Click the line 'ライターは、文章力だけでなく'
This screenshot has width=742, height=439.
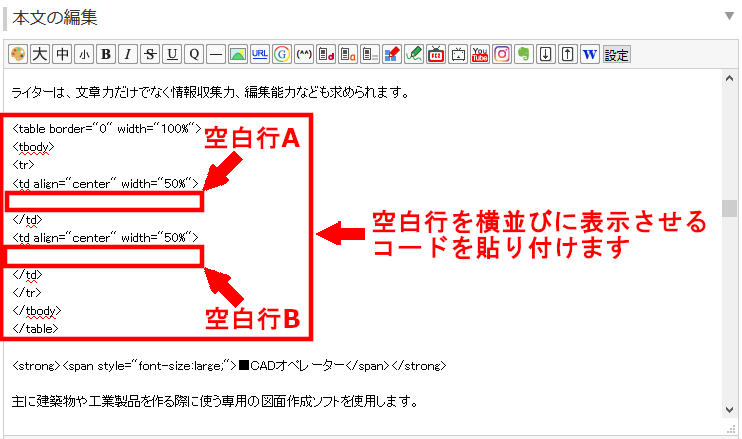pyautogui.click(x=211, y=92)
